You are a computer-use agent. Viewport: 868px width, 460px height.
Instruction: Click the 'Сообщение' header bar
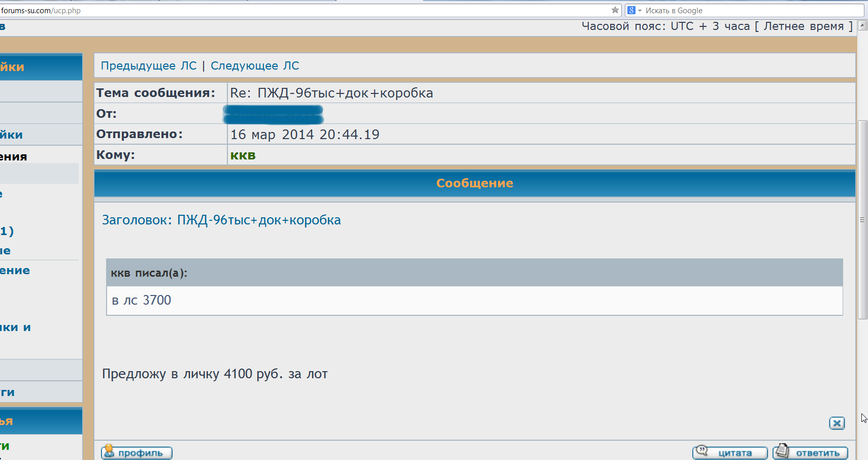pos(474,183)
